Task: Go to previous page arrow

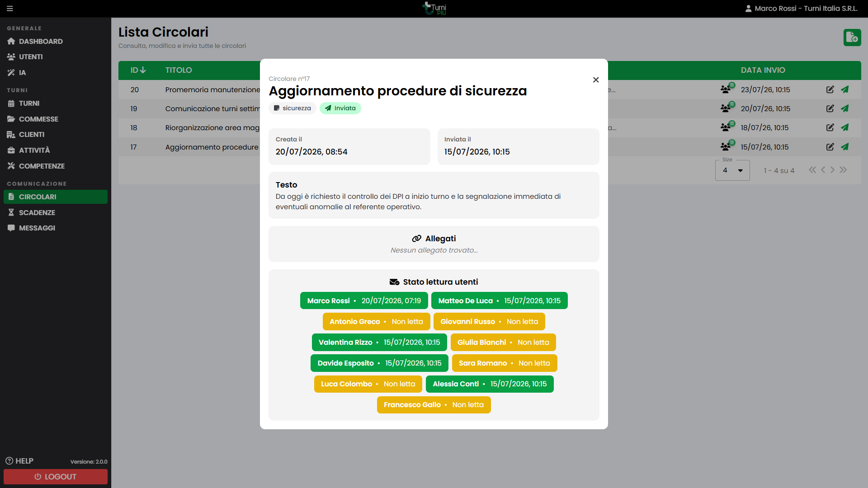Action: (x=823, y=170)
